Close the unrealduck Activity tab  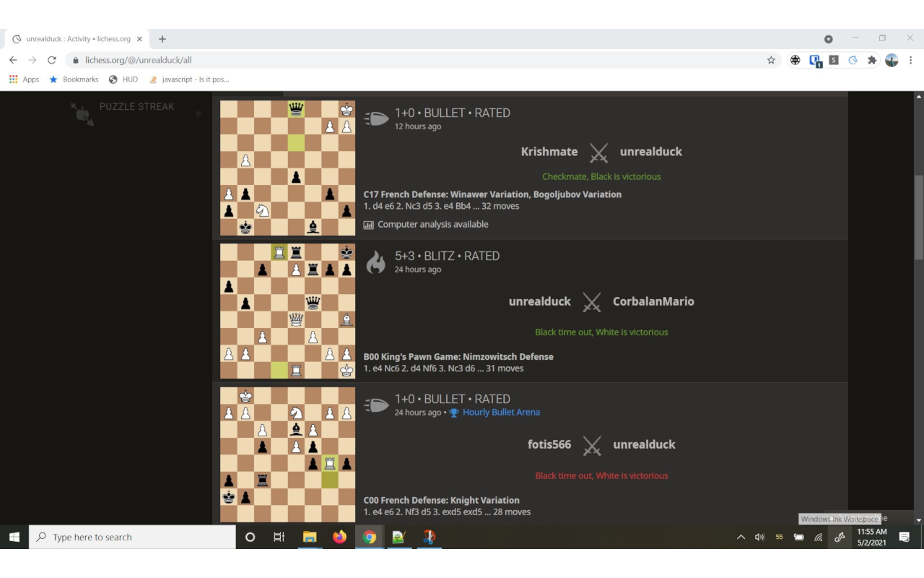139,39
